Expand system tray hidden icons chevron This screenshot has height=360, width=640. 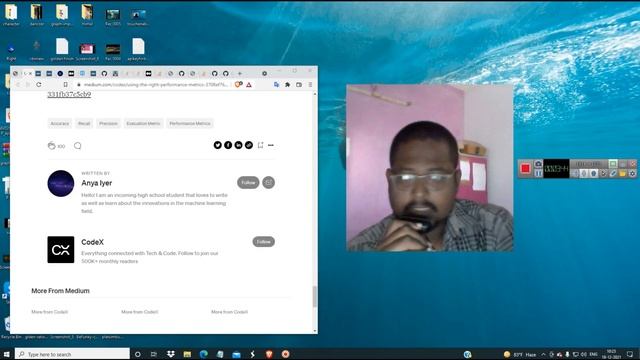tap(543, 354)
